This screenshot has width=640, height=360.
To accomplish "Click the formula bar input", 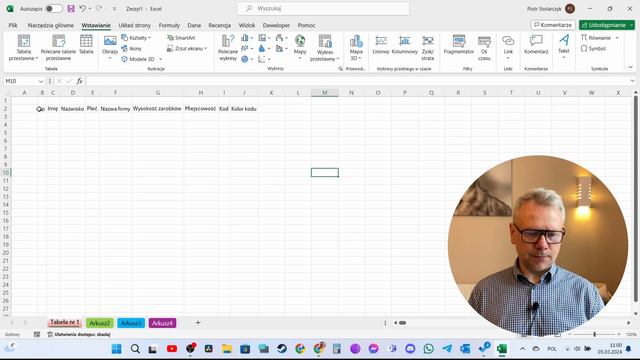I will pyautogui.click(x=358, y=81).
